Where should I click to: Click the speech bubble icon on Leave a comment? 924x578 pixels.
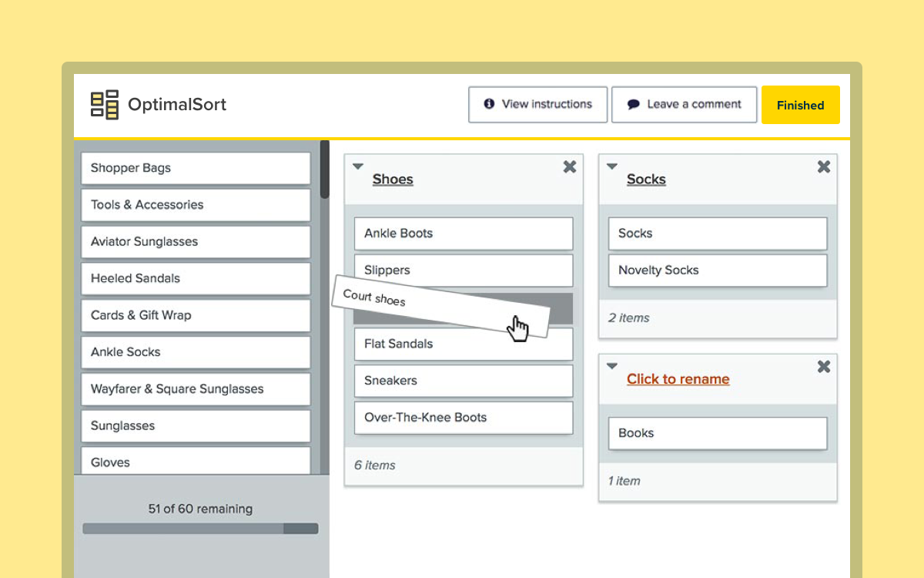pyautogui.click(x=634, y=104)
